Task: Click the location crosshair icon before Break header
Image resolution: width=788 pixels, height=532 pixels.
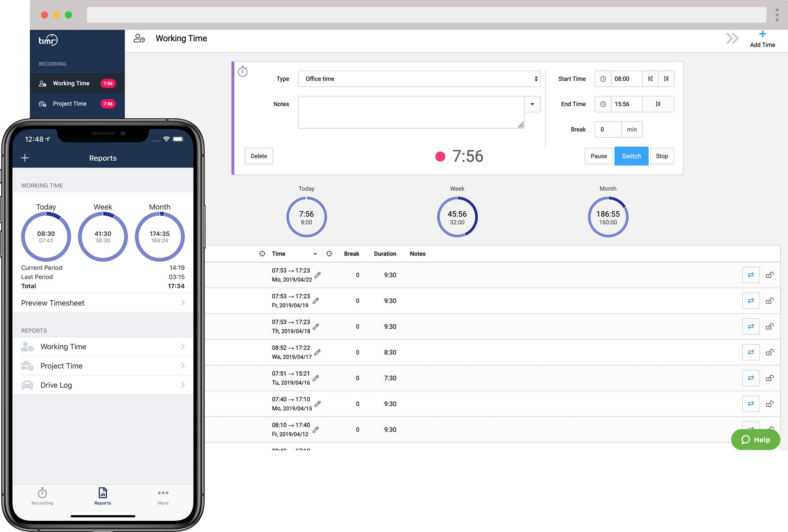Action: [x=329, y=254]
